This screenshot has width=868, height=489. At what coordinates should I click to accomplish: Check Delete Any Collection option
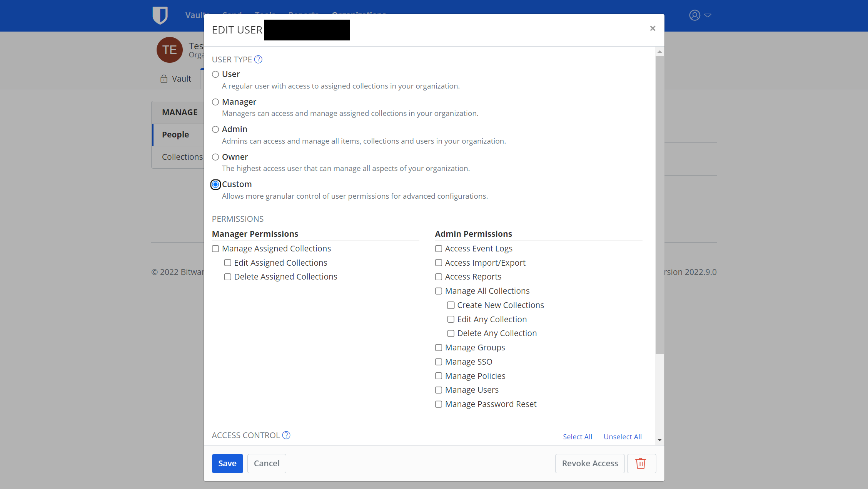(x=451, y=333)
